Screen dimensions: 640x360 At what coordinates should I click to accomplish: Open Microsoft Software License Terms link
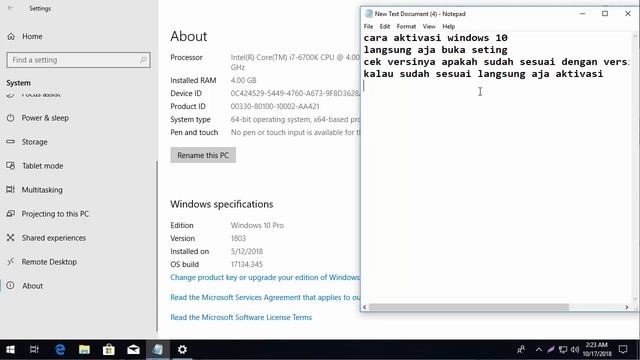(x=241, y=317)
